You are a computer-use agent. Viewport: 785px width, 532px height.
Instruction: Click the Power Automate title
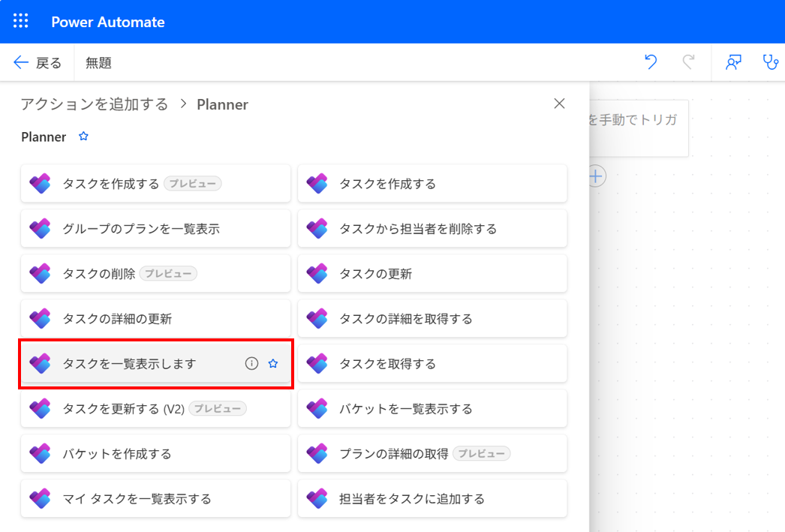click(107, 22)
